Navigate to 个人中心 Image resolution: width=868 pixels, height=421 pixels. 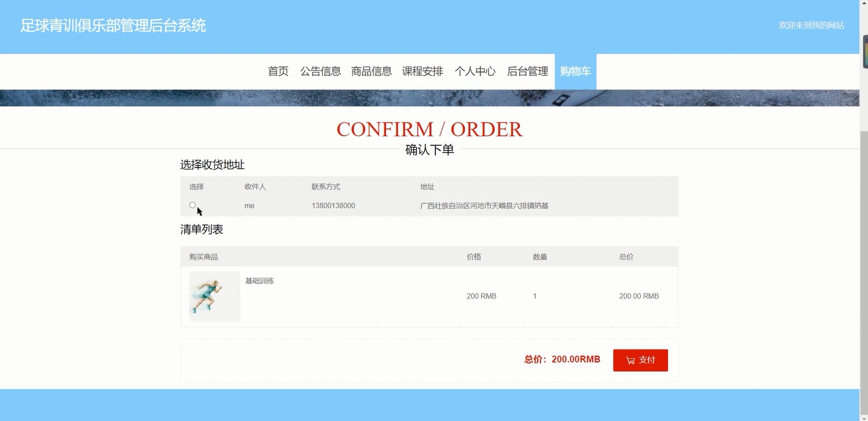tap(475, 71)
